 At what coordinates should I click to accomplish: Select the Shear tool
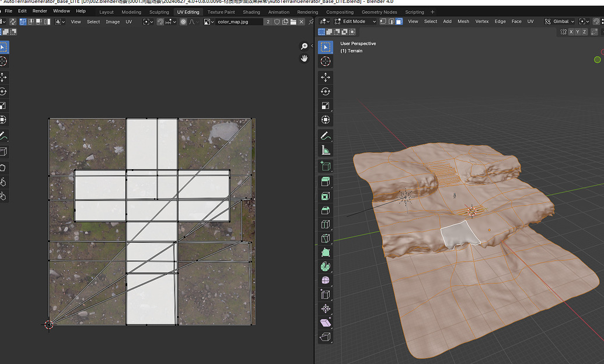coord(326,323)
